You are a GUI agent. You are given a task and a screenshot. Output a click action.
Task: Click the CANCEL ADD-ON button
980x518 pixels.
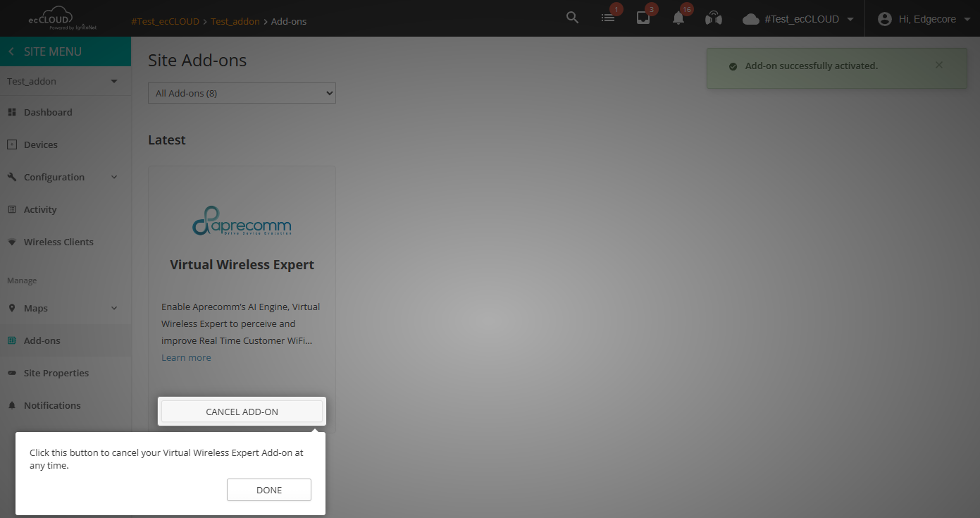(x=242, y=411)
